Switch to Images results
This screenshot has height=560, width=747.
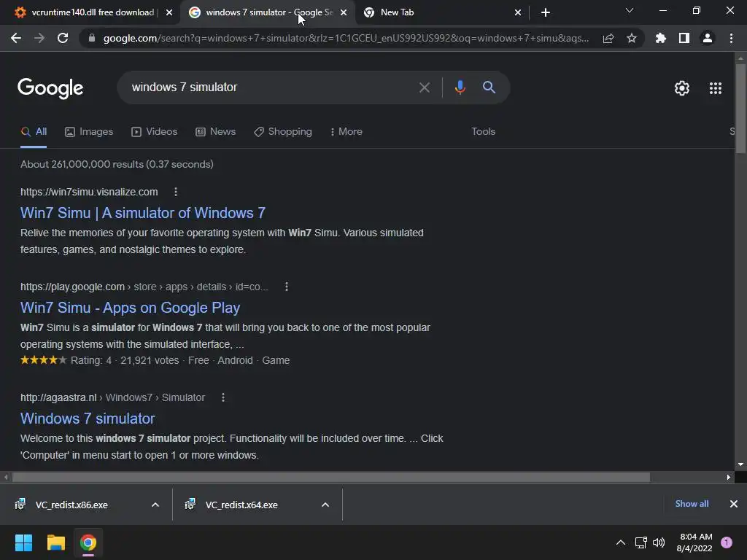(x=89, y=131)
